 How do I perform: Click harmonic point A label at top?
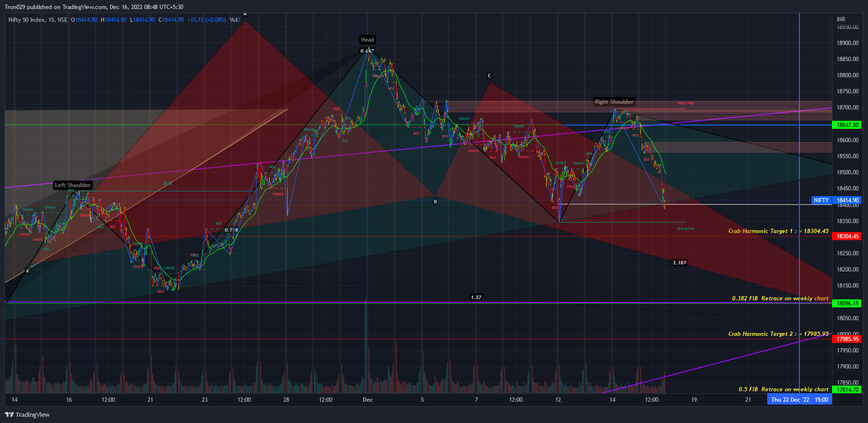[x=245, y=14]
